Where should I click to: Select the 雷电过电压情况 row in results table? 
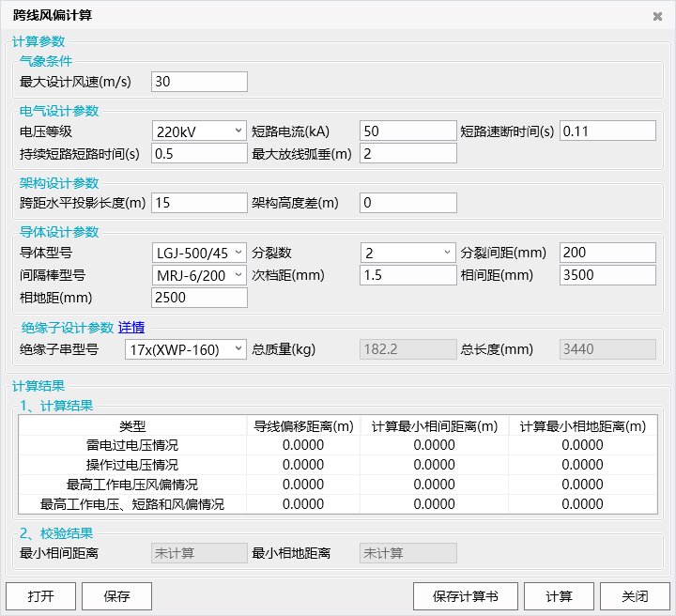click(x=131, y=445)
